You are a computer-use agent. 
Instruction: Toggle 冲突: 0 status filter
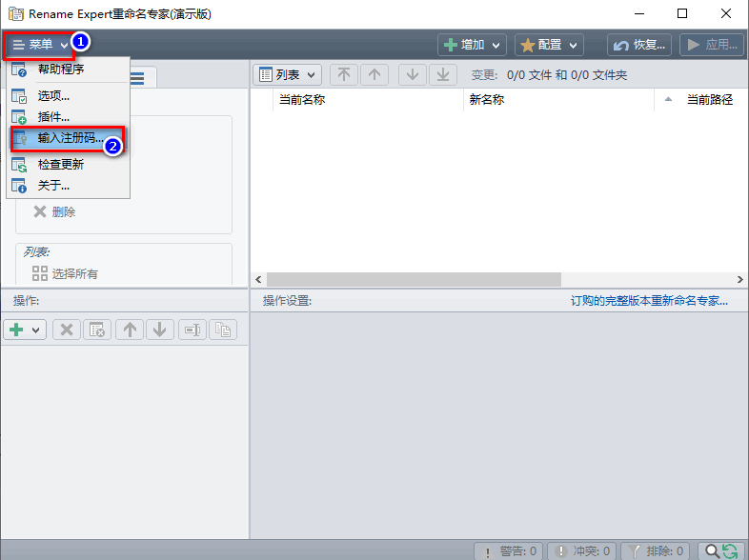pos(582,550)
